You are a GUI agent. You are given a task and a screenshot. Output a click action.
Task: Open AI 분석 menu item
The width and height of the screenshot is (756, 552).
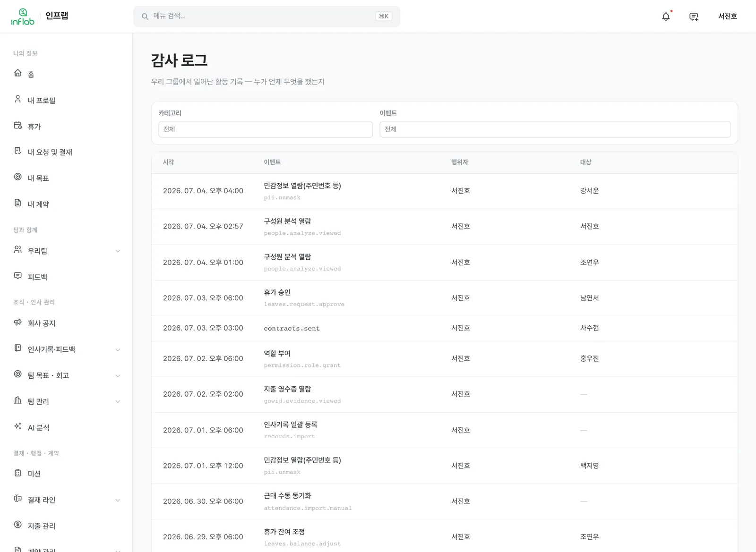[x=66, y=427]
